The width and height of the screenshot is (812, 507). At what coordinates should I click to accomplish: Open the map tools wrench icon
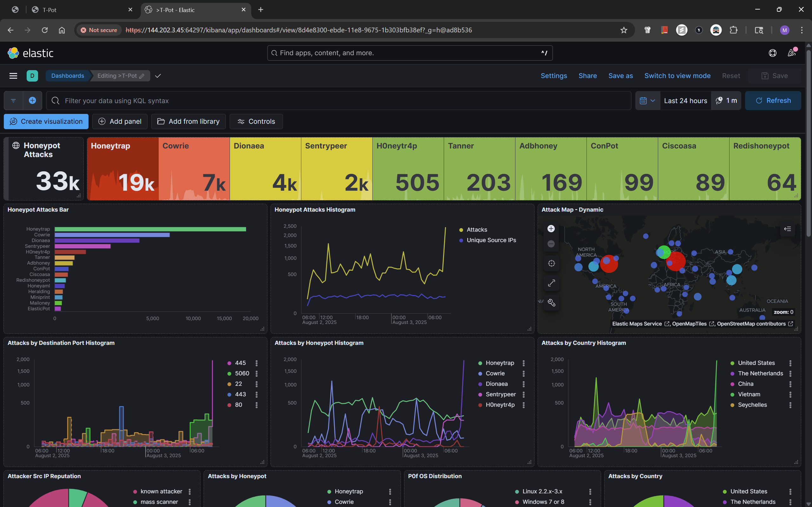(551, 303)
